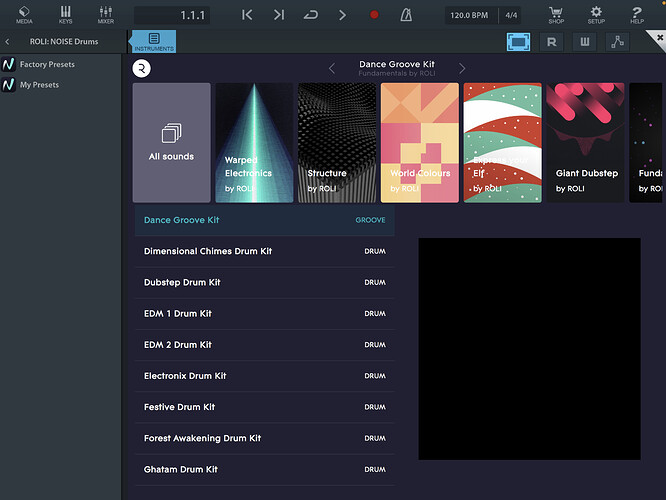Open the Mixer icon
This screenshot has height=500, width=666.
tap(106, 14)
